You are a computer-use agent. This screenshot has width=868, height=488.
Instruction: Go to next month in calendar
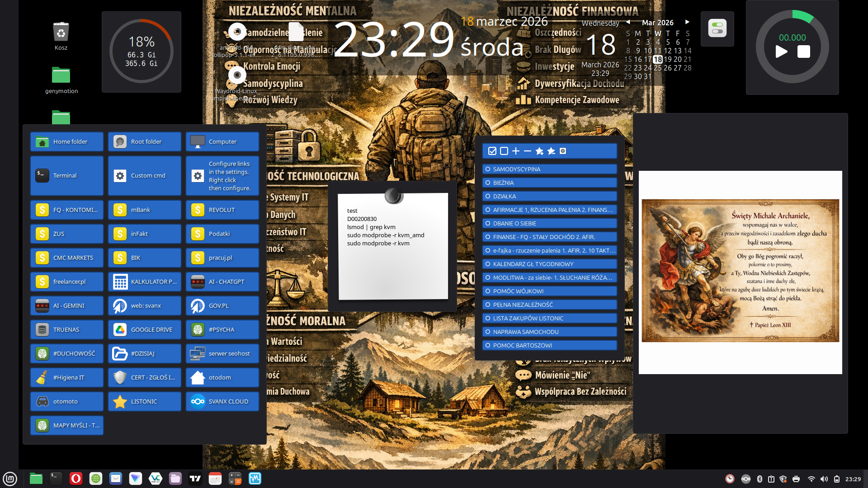pos(687,22)
